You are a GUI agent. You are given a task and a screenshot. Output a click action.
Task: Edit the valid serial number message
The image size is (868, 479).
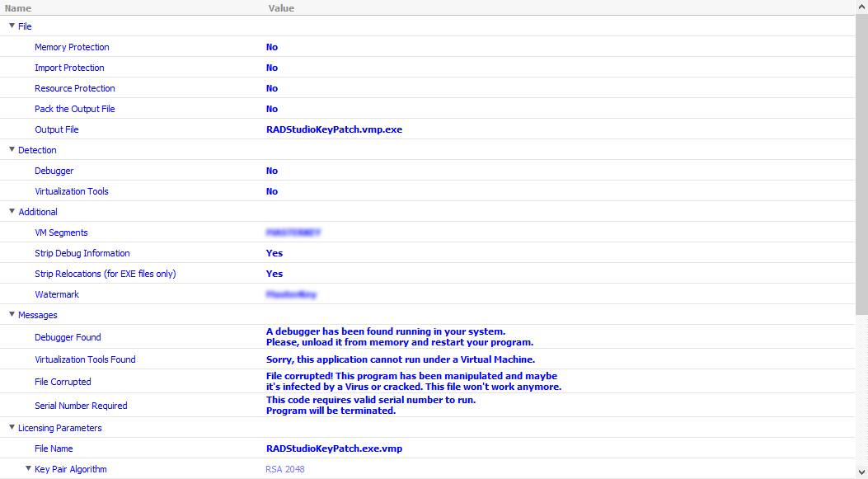pos(371,406)
